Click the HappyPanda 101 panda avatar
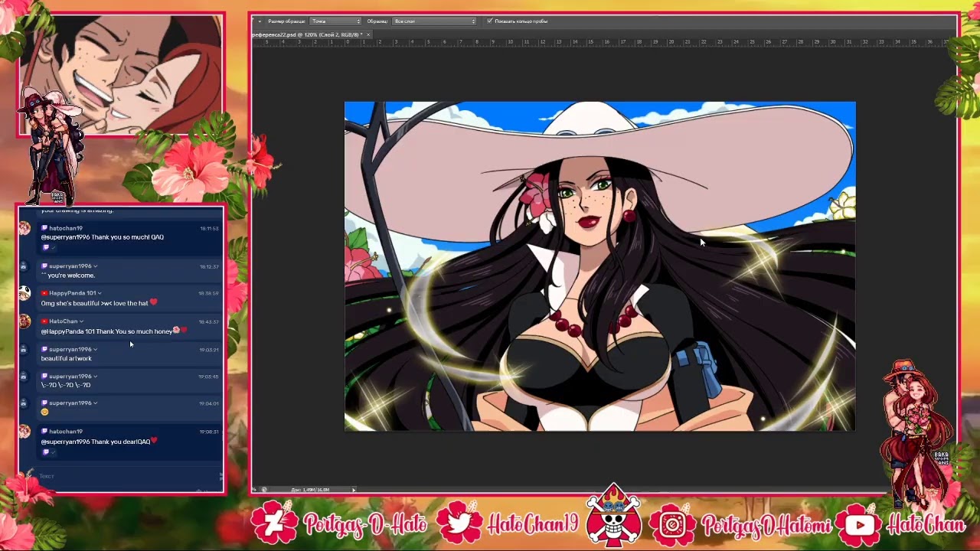 pyautogui.click(x=24, y=293)
